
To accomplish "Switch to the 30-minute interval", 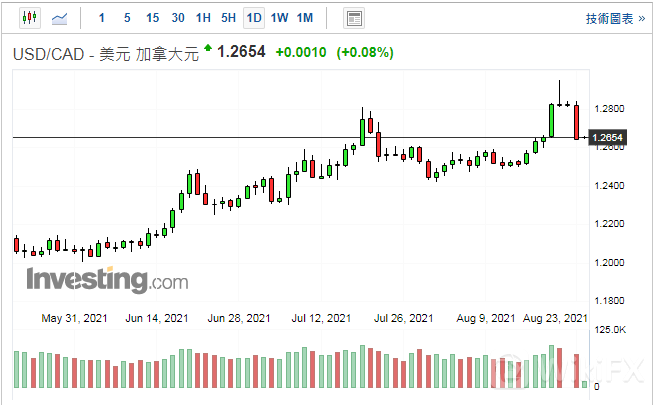I will coord(178,18).
